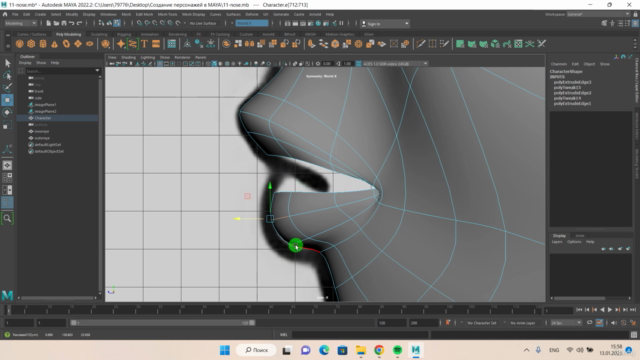Toggle snap to points on the status line
Image resolution: width=640 pixels, height=360 pixels.
(x=155, y=23)
